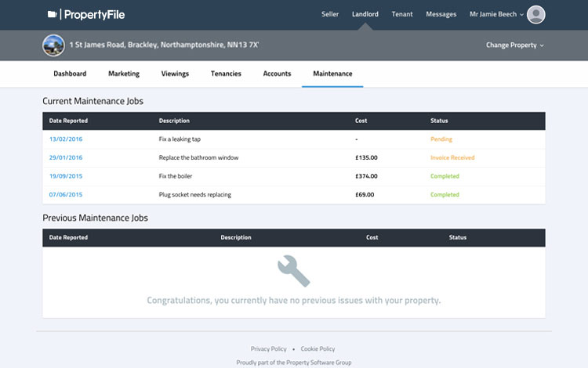Image resolution: width=588 pixels, height=368 pixels.
Task: Click the Cookie Policy footer link
Action: coord(318,348)
